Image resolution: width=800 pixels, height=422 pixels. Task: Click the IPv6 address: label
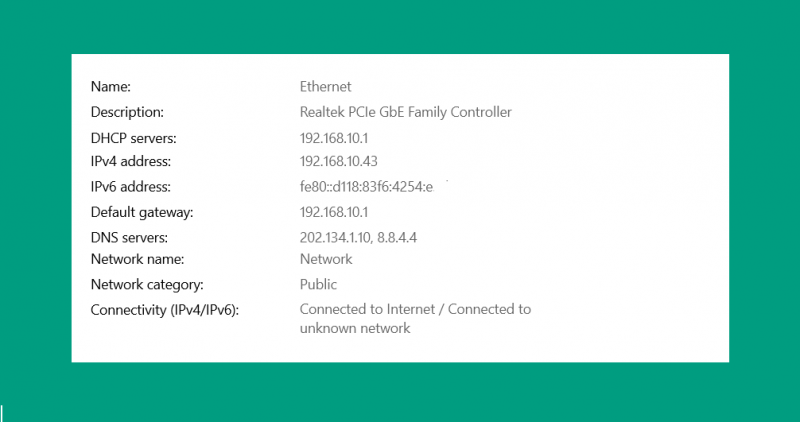[x=131, y=187]
